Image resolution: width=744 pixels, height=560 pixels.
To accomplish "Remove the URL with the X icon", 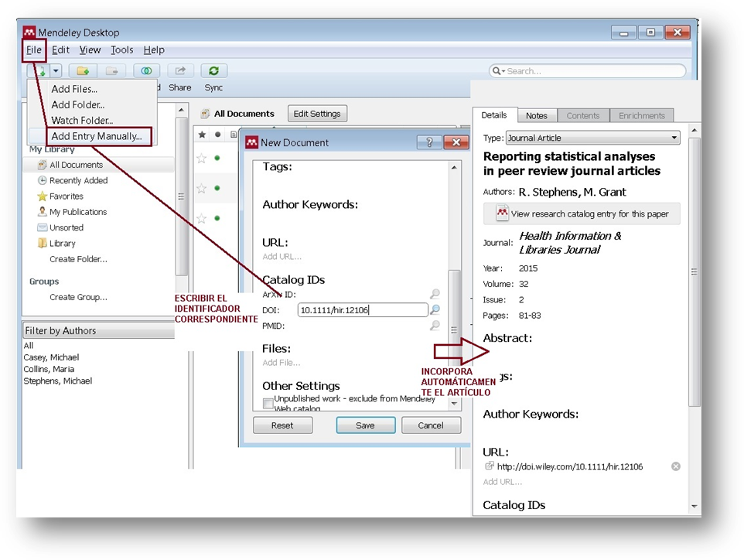I will (675, 466).
